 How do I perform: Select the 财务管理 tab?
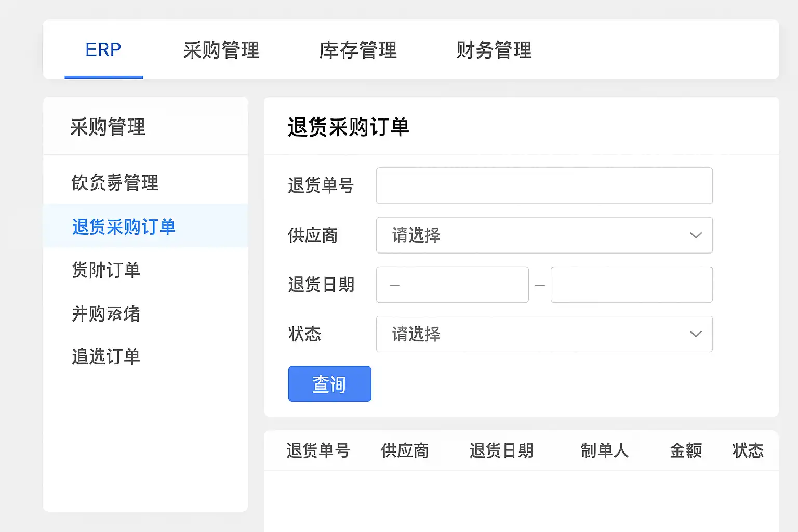point(494,50)
